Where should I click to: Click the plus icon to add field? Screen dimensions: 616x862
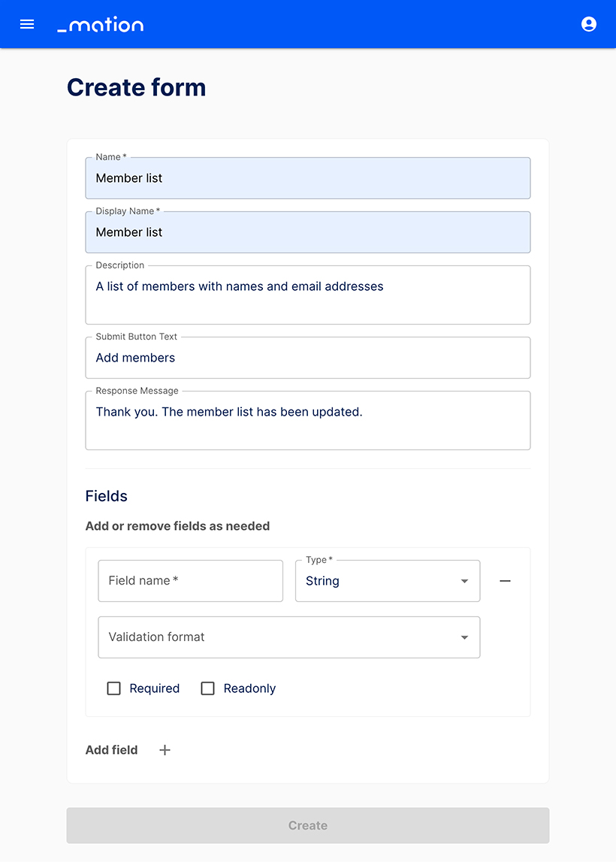(165, 750)
